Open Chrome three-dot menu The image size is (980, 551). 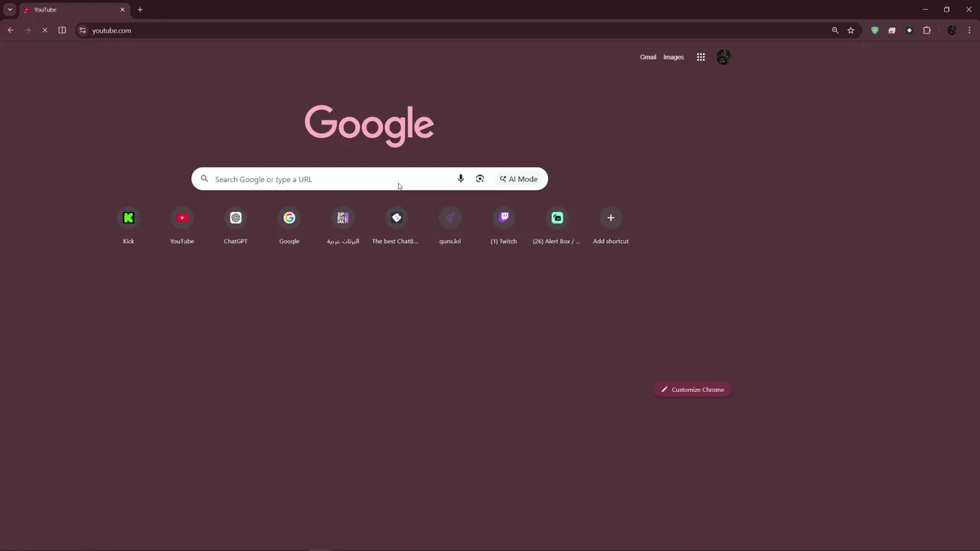pyautogui.click(x=969, y=31)
